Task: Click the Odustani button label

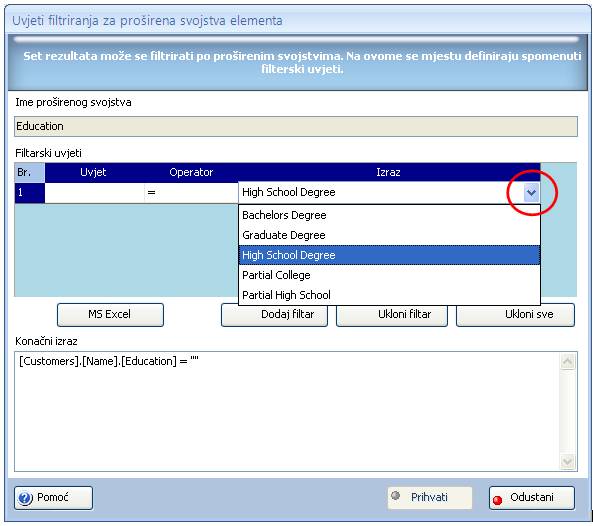Action: click(532, 497)
